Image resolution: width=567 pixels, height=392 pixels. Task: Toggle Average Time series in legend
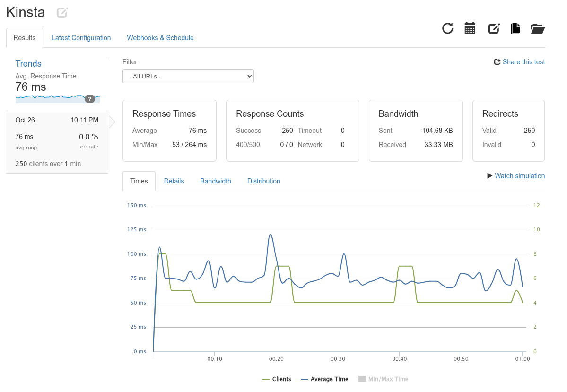[324, 379]
